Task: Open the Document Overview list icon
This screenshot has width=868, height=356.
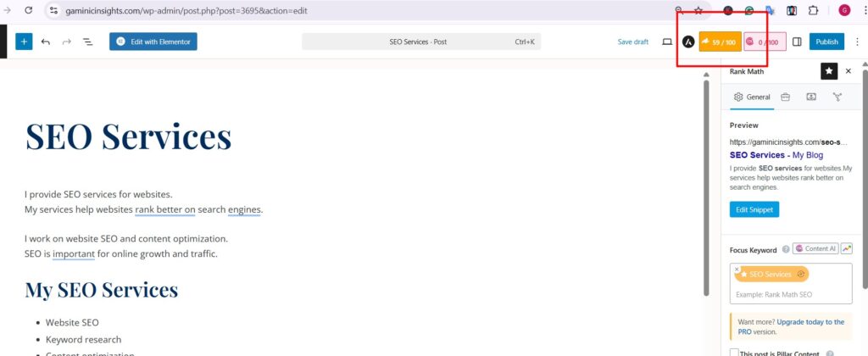Action: (87, 42)
